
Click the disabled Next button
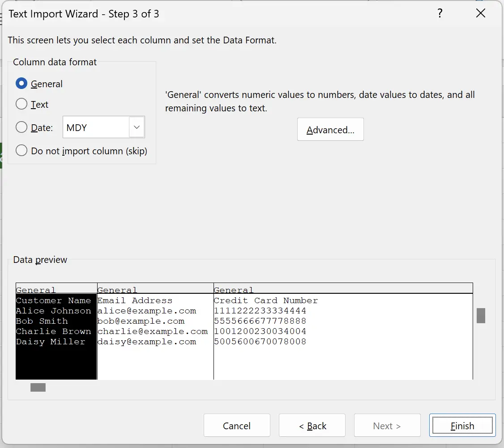pos(387,425)
